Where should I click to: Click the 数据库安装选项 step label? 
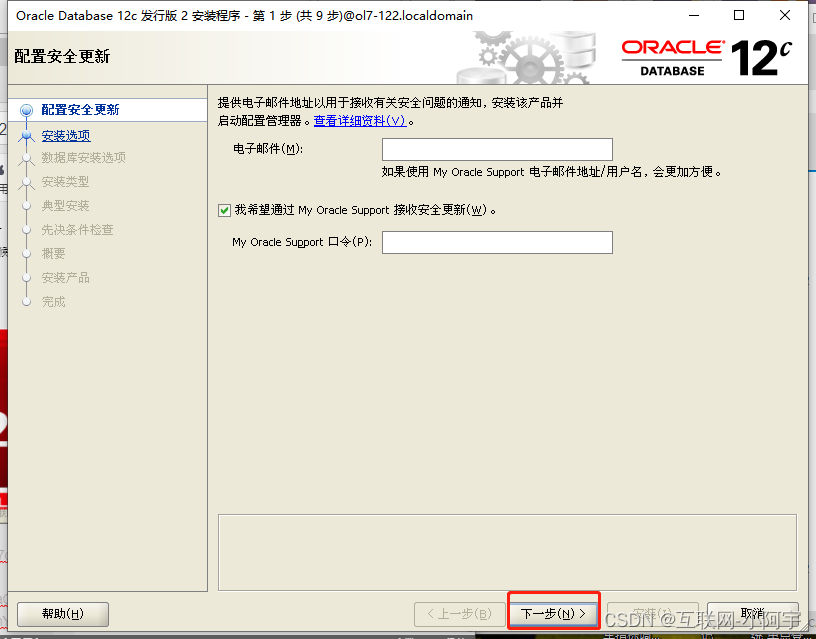point(83,158)
